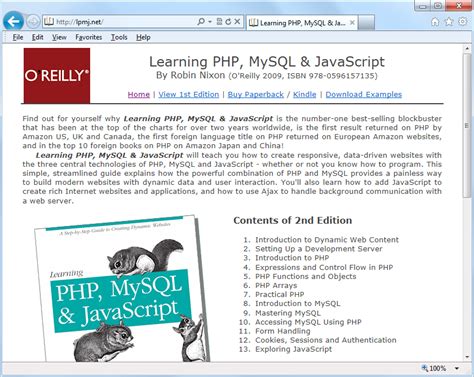This screenshot has width=474, height=377.
Task: Open Favorites star icon
Action: (449, 22)
